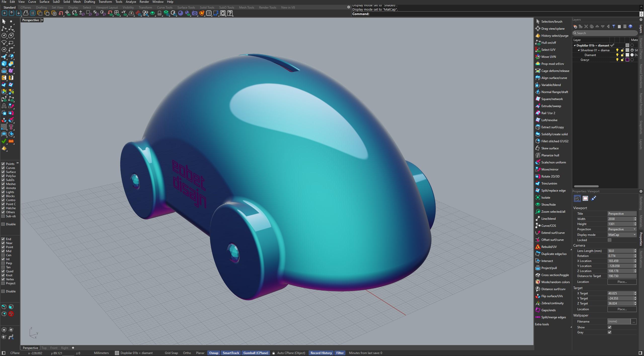
Task: Hide the Gravyr layer with lightbulb
Action: tap(617, 60)
